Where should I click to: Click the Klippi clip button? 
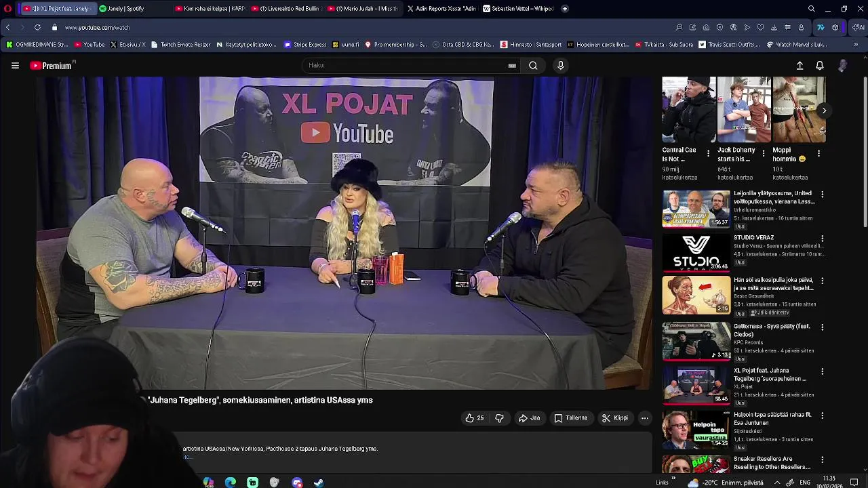615,418
